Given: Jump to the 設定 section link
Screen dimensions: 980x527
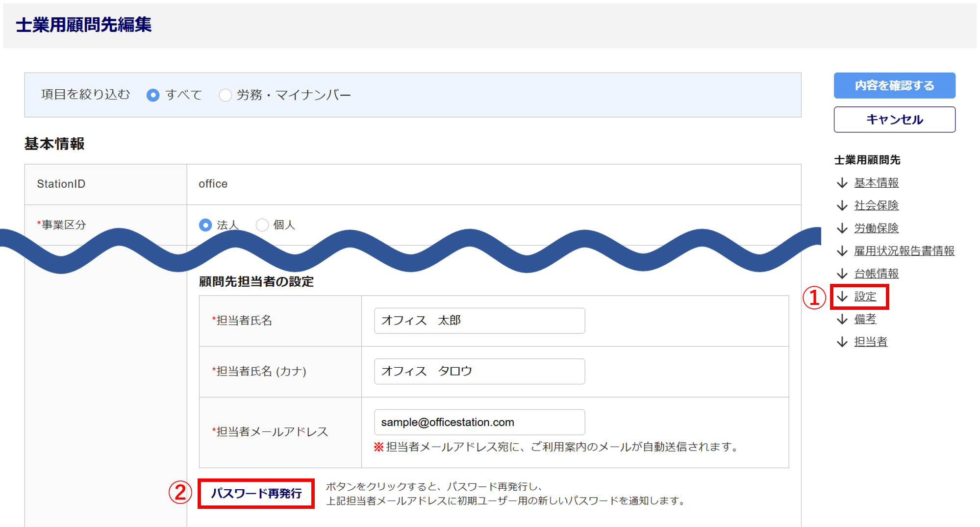Looking at the screenshot, I should [865, 297].
